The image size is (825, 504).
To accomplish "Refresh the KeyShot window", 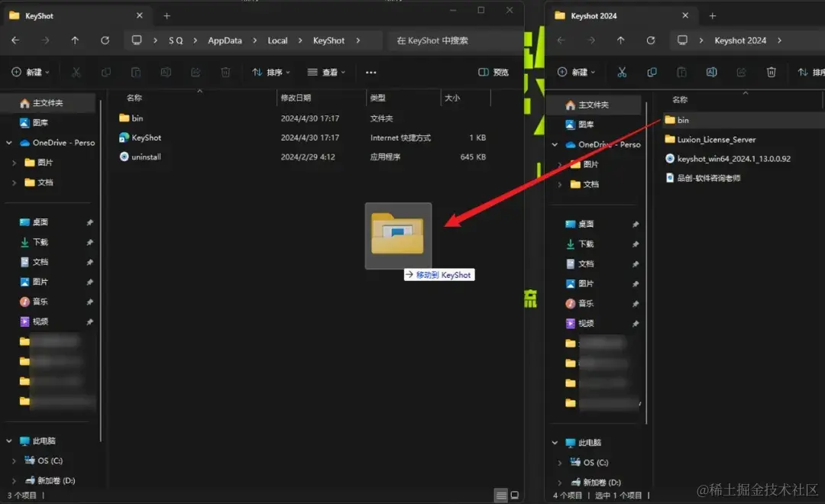I will click(x=105, y=40).
